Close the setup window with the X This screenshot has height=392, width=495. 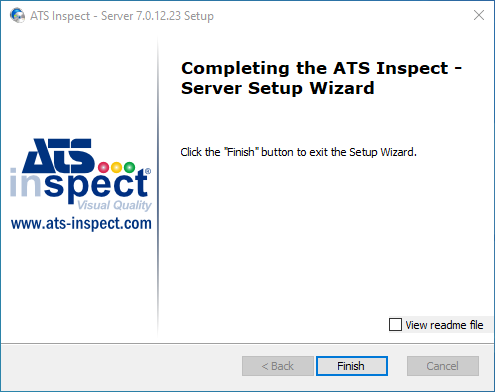(x=479, y=15)
